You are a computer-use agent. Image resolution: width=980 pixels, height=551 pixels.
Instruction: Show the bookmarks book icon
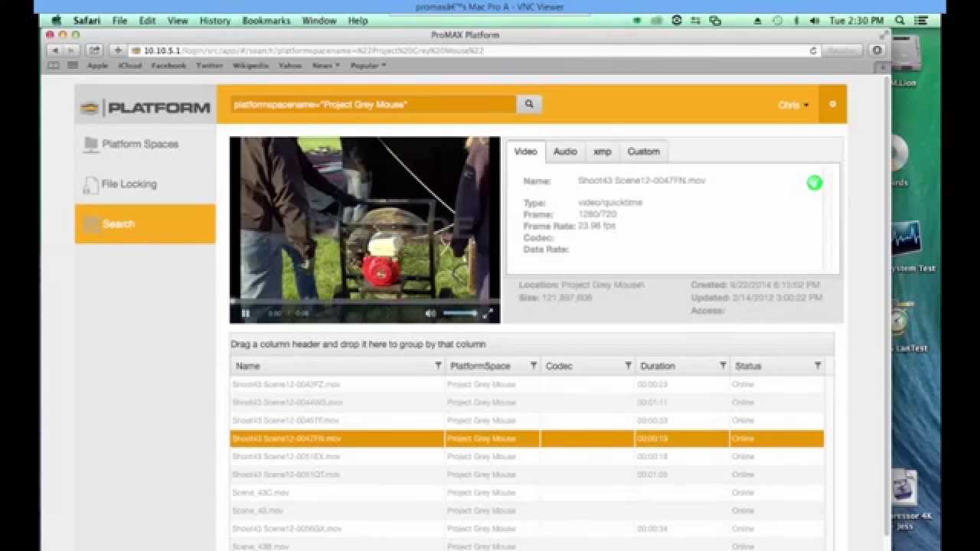click(x=54, y=66)
